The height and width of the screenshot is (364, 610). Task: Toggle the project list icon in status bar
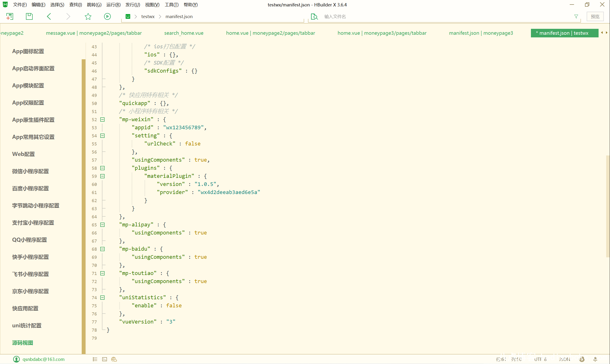tap(95, 359)
